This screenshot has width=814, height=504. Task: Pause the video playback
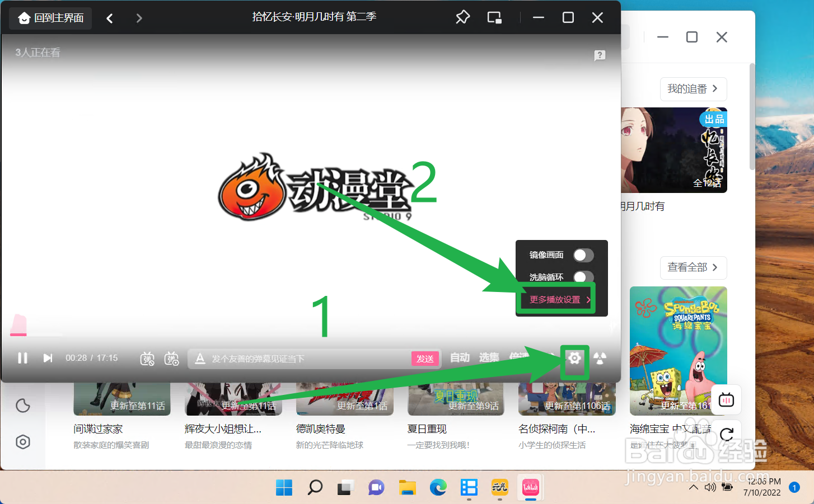22,358
